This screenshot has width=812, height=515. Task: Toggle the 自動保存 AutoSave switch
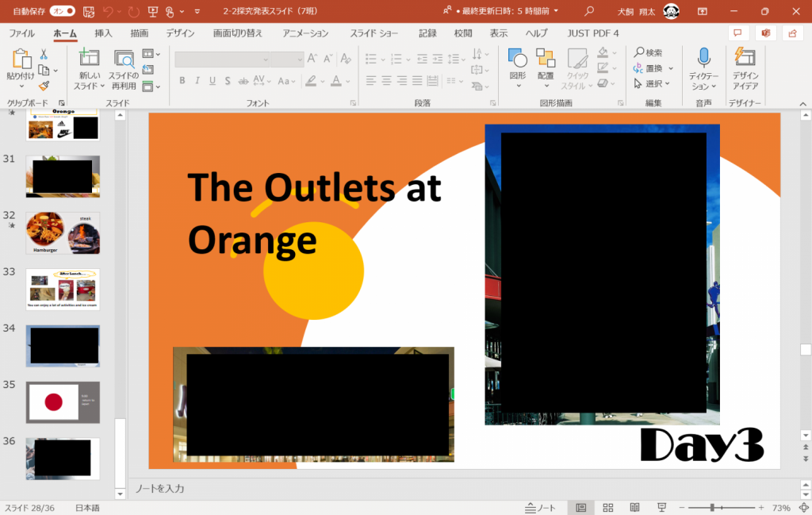pyautogui.click(x=63, y=12)
